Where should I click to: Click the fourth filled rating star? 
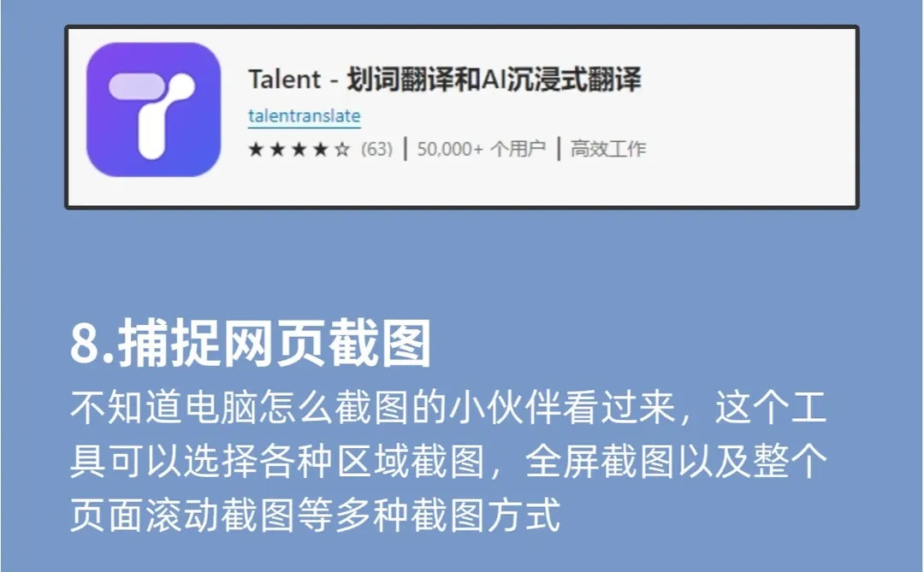tap(321, 149)
